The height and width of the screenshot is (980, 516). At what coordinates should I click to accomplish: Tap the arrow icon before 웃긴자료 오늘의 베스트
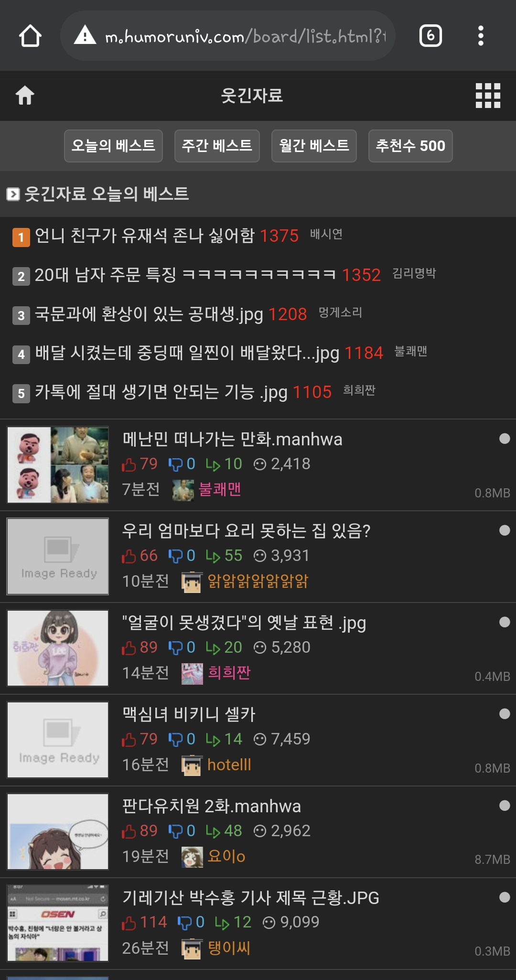coord(13,194)
